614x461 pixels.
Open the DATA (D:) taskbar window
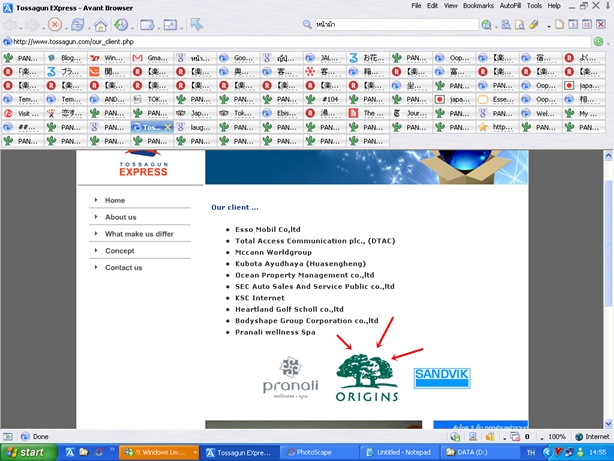(x=480, y=452)
